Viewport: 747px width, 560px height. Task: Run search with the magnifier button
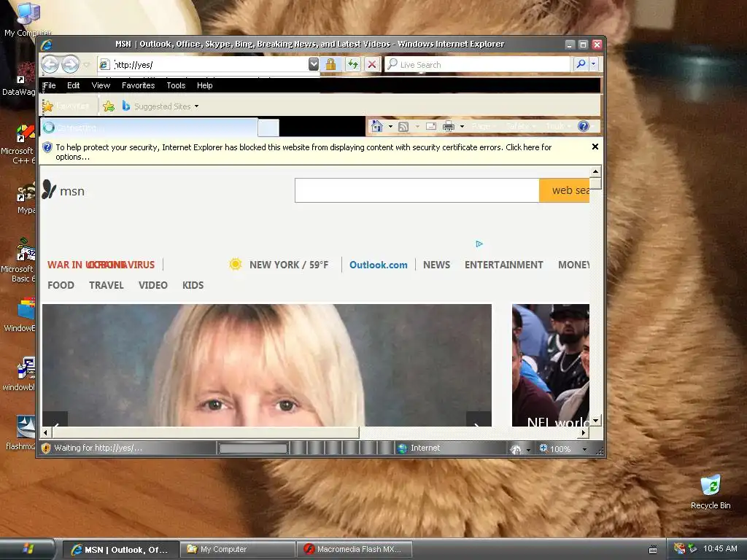pos(581,64)
